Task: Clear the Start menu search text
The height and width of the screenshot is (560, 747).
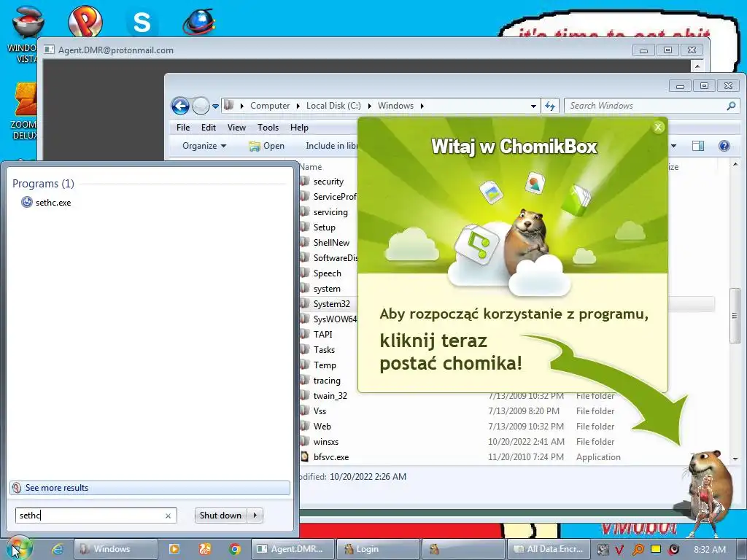Action: [168, 516]
